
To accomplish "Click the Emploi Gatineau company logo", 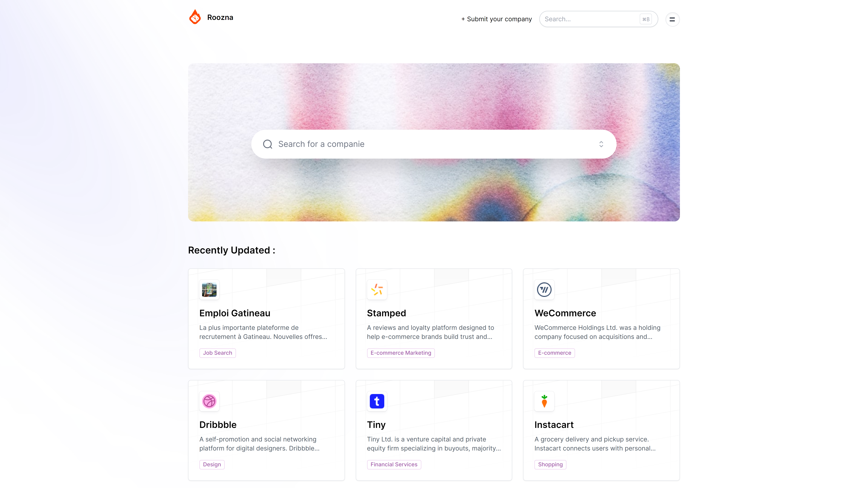I will tap(209, 290).
